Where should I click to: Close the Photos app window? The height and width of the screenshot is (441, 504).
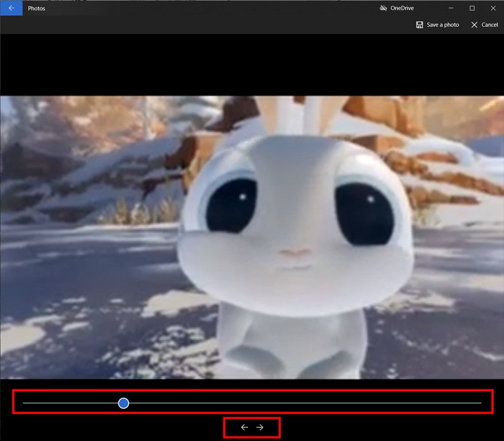point(493,8)
